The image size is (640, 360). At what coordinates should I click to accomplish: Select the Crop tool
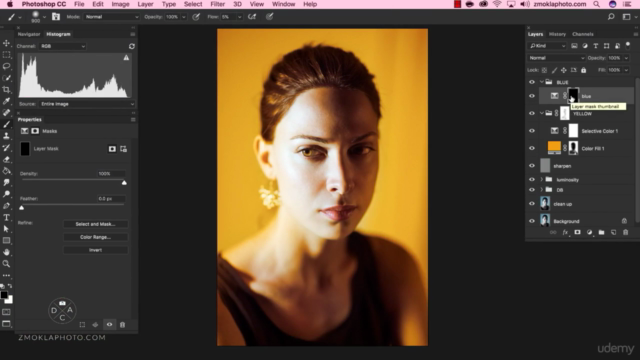[x=6, y=89]
